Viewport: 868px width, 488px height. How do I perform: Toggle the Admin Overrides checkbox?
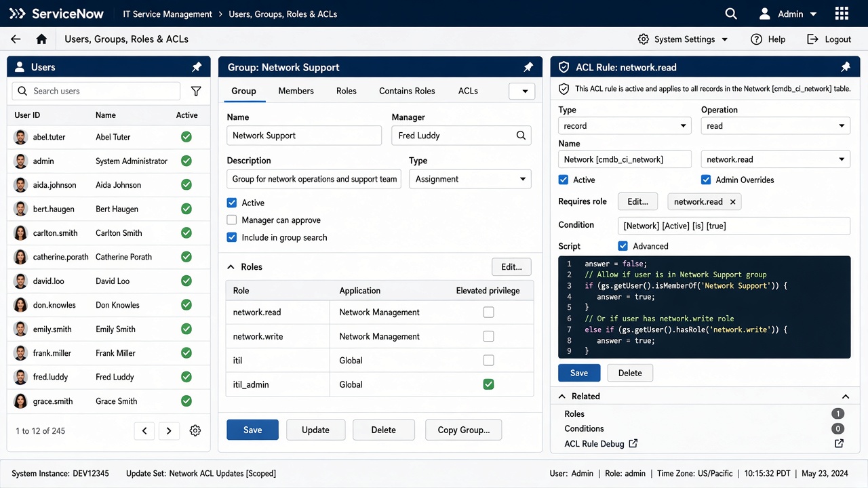pos(706,180)
